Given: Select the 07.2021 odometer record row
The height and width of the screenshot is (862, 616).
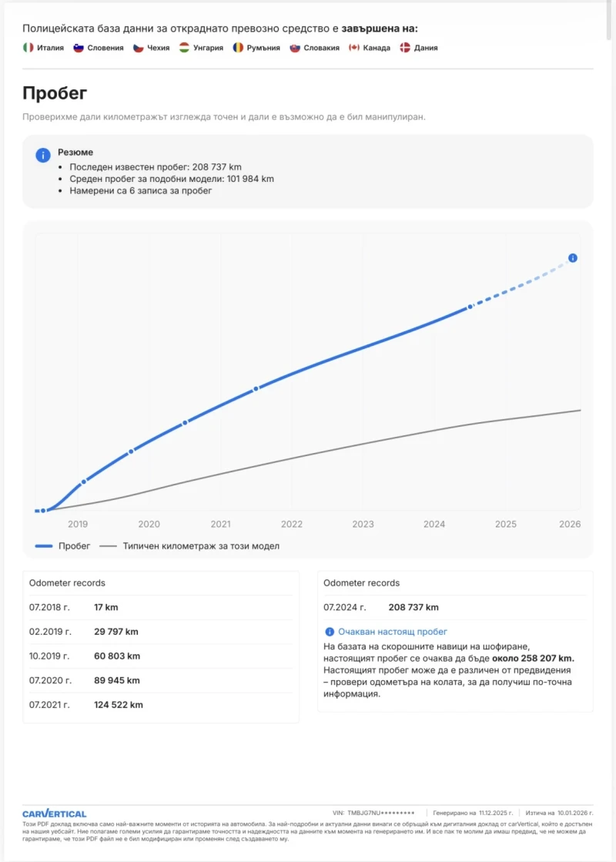Looking at the screenshot, I should [161, 705].
